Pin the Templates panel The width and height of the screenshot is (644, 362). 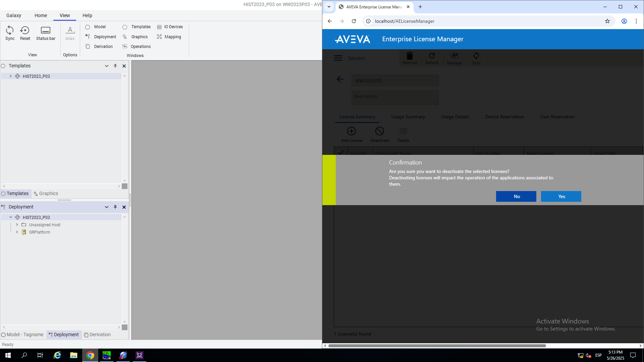[x=115, y=66]
